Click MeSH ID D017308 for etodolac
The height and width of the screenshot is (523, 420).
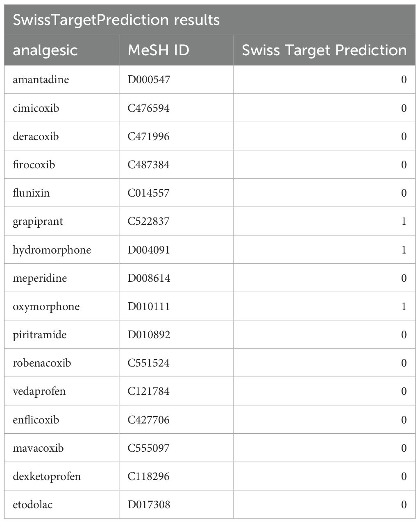pos(148,505)
